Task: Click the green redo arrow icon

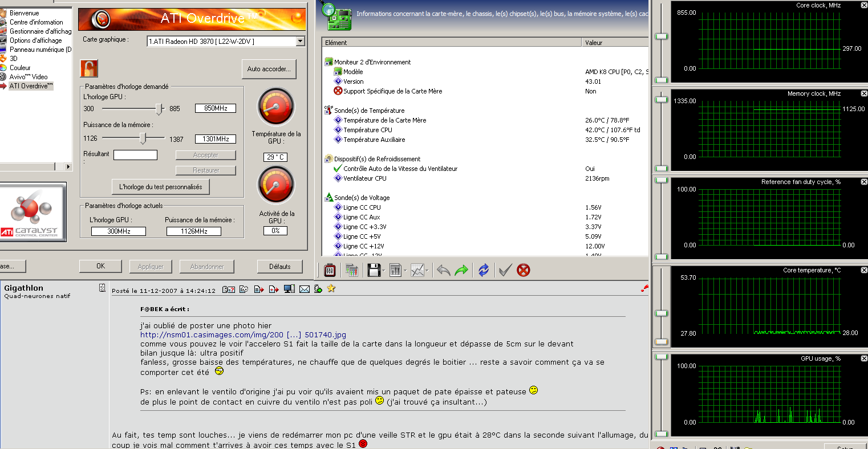Action: pyautogui.click(x=461, y=270)
